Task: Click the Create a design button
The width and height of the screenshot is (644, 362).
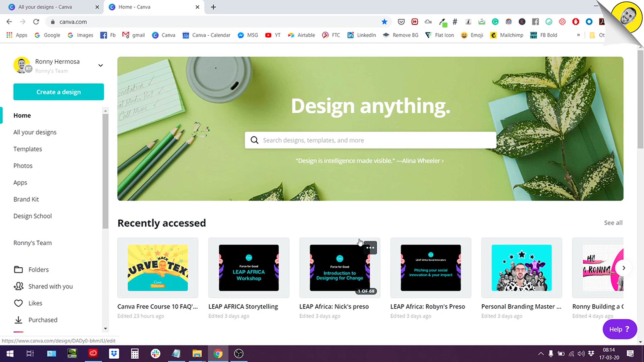Action: point(59,92)
